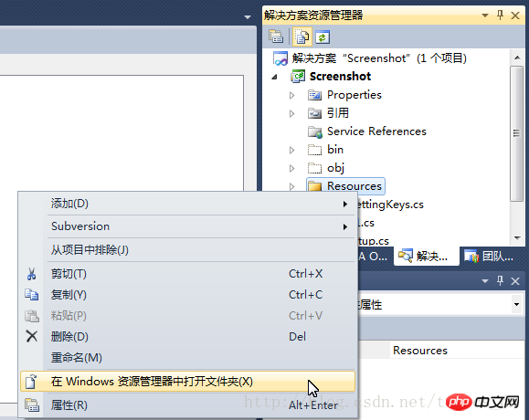
Task: Click the scissors icon for 剪切
Action: [x=31, y=274]
